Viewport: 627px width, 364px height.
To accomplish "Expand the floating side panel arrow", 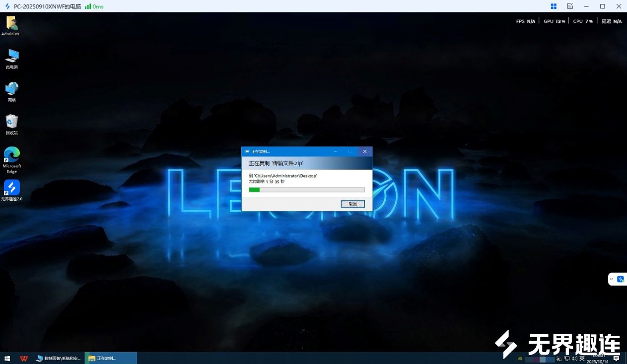I will (x=612, y=279).
